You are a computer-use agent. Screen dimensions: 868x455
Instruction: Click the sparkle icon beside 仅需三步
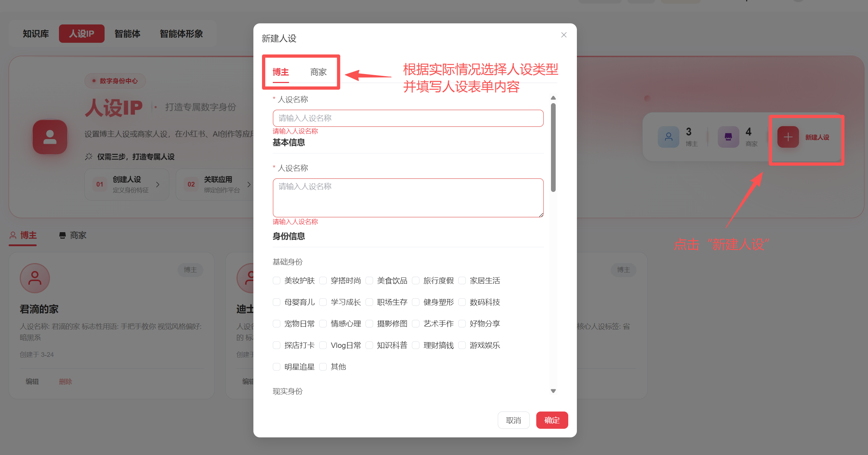88,156
